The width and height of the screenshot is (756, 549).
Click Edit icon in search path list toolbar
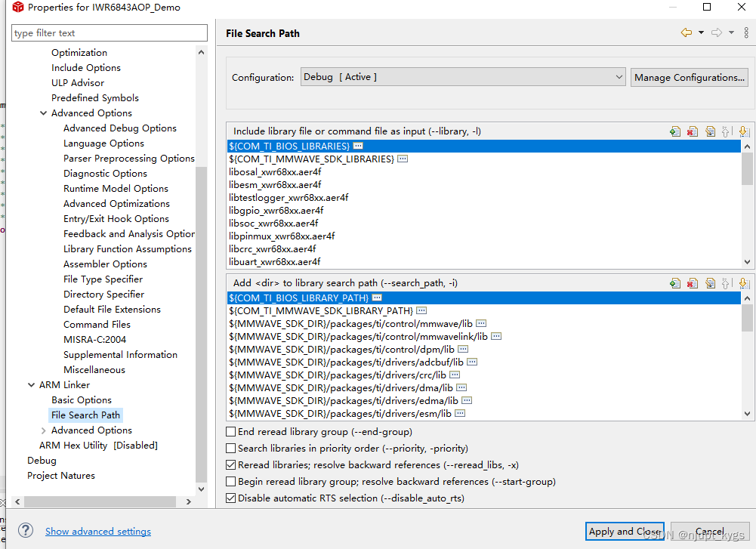click(x=710, y=283)
